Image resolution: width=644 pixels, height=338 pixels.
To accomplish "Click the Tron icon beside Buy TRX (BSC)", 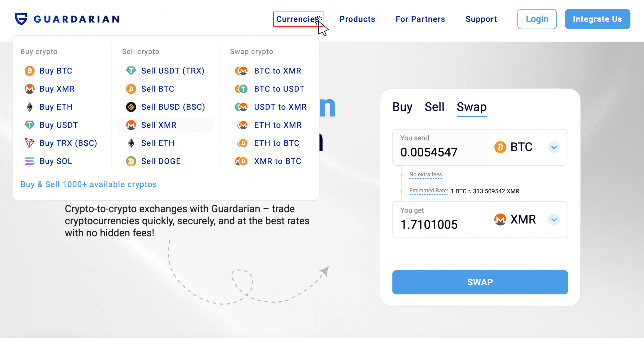I will (30, 143).
